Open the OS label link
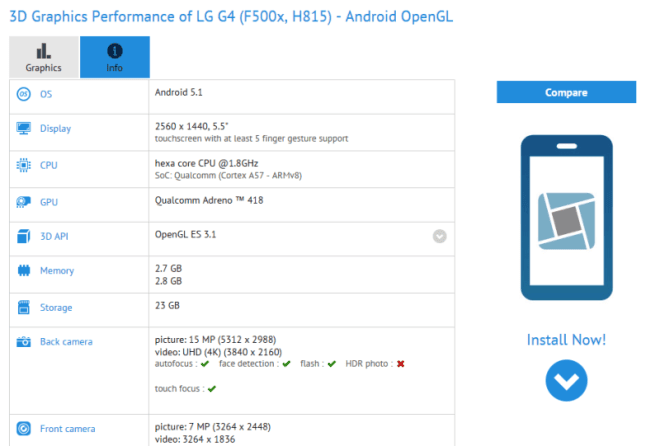660x446 pixels. tap(46, 94)
